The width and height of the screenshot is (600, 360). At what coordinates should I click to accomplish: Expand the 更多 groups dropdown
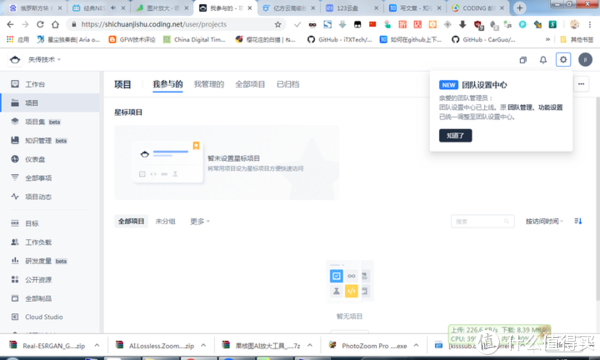pos(200,221)
